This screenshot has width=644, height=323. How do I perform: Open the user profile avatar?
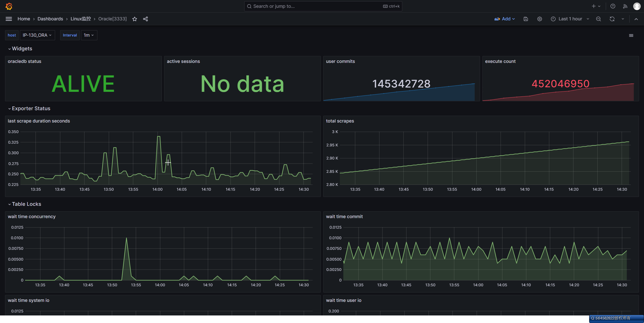(x=637, y=6)
